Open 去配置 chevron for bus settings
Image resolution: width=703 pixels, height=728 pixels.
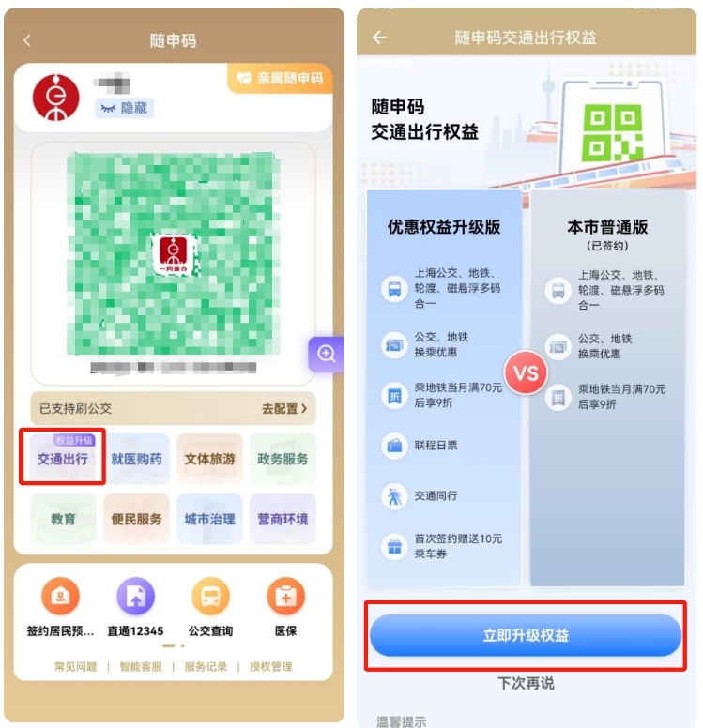click(x=284, y=409)
